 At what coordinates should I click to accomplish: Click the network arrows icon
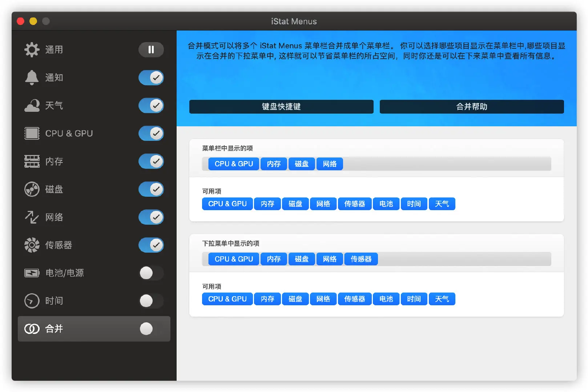coord(32,217)
